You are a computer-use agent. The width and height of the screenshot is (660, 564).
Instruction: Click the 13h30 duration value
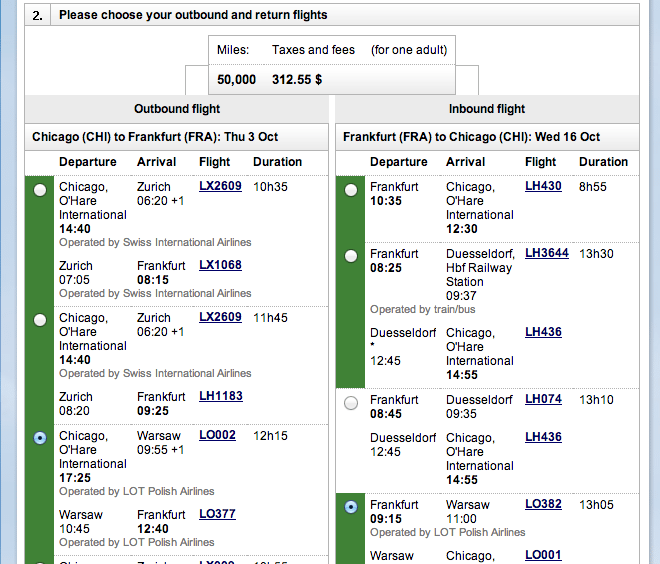(596, 254)
